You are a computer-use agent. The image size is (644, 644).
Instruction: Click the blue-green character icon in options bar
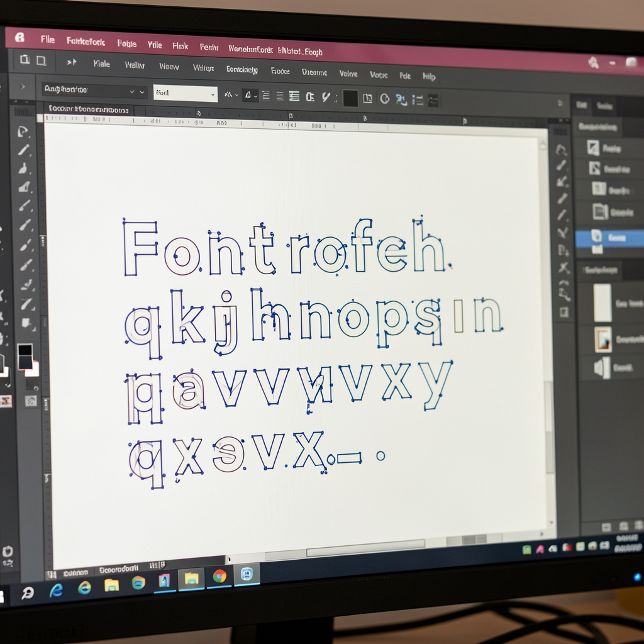tap(401, 99)
